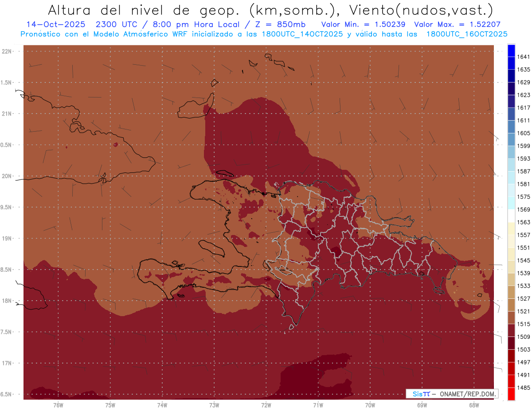
Task: Click legend value 1485
Action: (x=524, y=388)
